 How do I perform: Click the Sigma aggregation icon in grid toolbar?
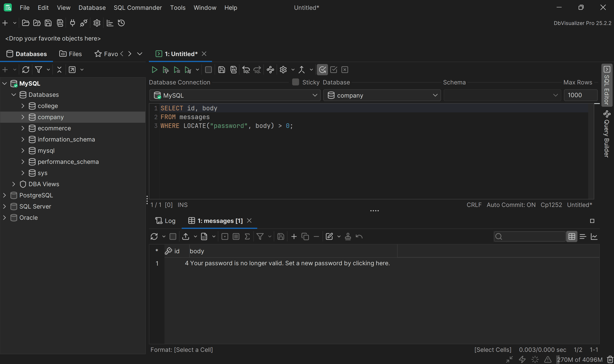click(247, 236)
